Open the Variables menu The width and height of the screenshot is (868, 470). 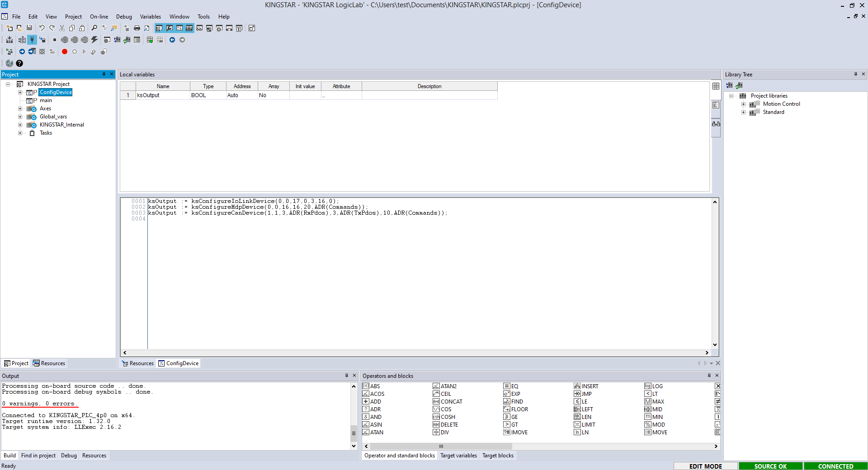tap(151, 17)
